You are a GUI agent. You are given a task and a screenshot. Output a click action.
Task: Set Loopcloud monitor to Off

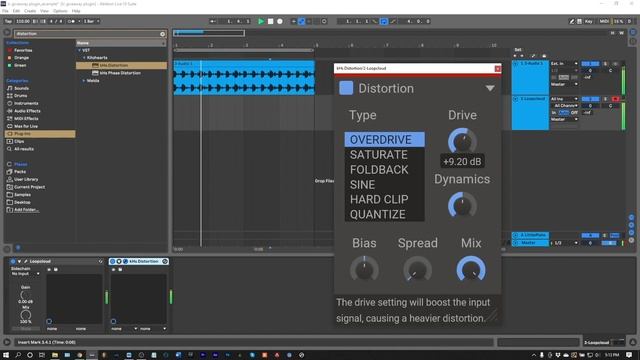click(574, 112)
